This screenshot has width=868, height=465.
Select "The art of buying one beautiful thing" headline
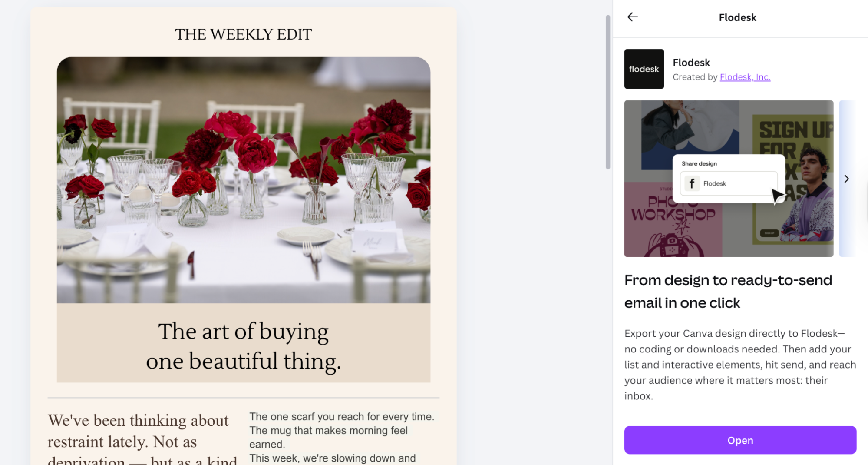click(x=243, y=346)
